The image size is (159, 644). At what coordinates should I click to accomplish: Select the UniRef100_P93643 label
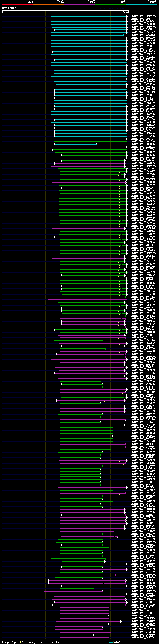[142, 469]
